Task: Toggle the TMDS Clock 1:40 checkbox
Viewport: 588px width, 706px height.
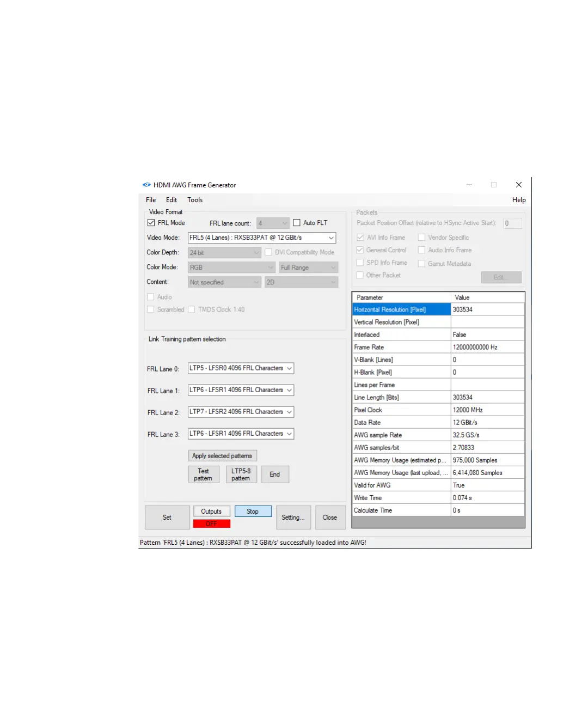Action: [192, 309]
